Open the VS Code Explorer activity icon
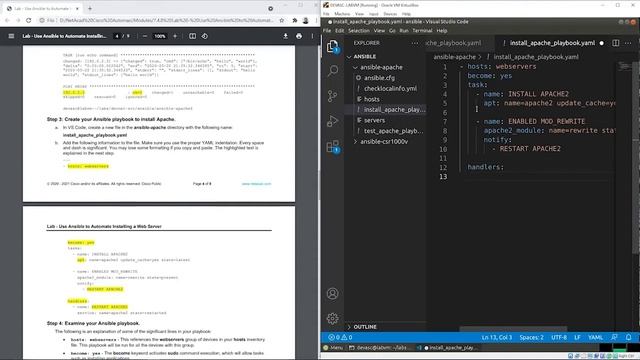This screenshot has height=360, width=640. pyautogui.click(x=333, y=46)
